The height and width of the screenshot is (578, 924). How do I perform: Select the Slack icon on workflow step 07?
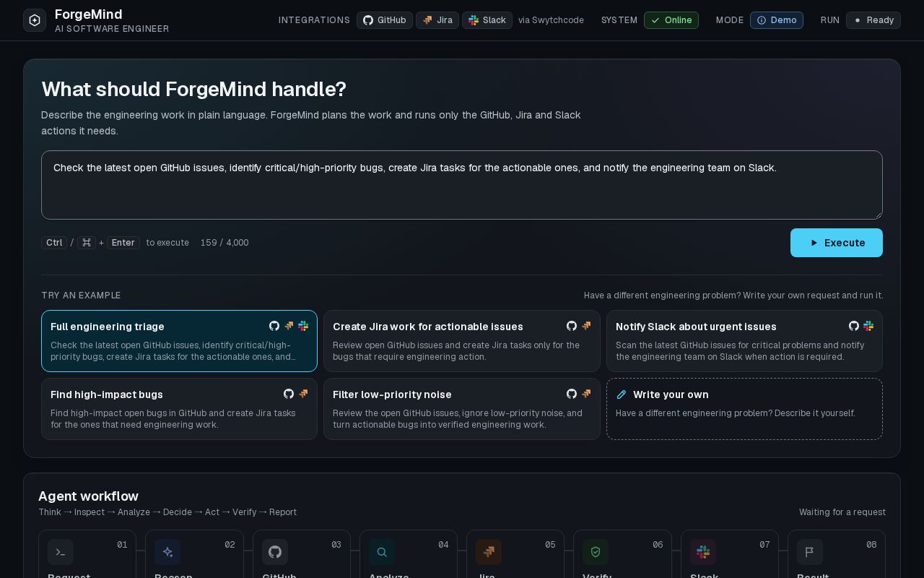(703, 552)
